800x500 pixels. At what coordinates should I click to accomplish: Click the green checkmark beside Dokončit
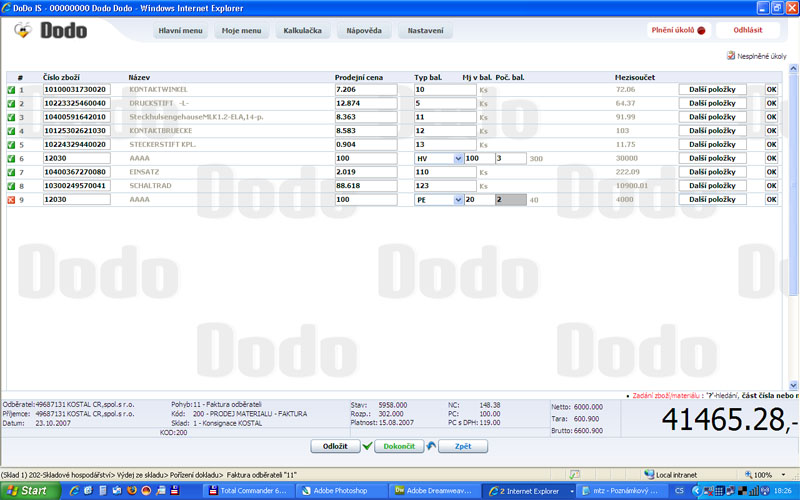click(x=367, y=446)
